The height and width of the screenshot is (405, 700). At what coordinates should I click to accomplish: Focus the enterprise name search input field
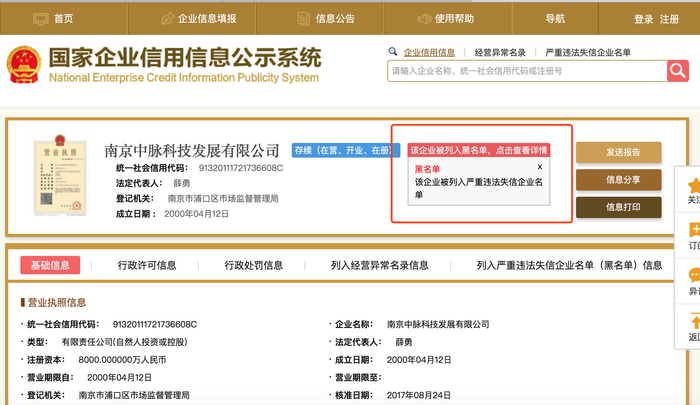[527, 71]
